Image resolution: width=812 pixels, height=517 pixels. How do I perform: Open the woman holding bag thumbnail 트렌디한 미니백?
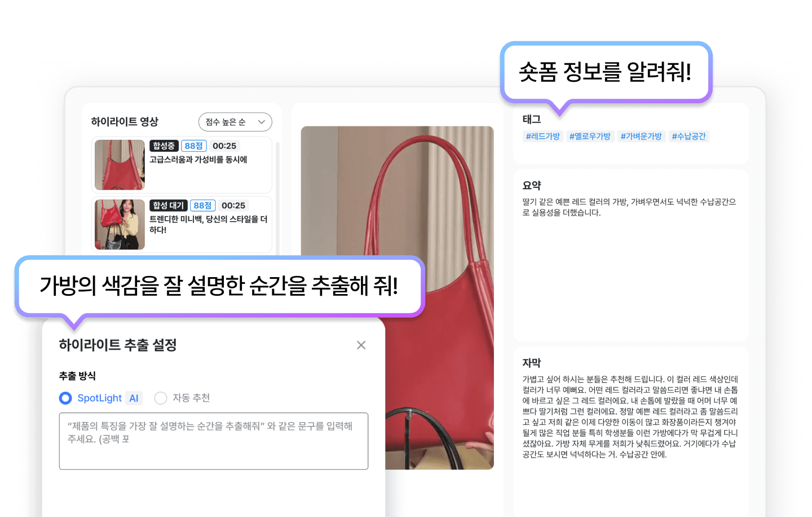pyautogui.click(x=120, y=225)
